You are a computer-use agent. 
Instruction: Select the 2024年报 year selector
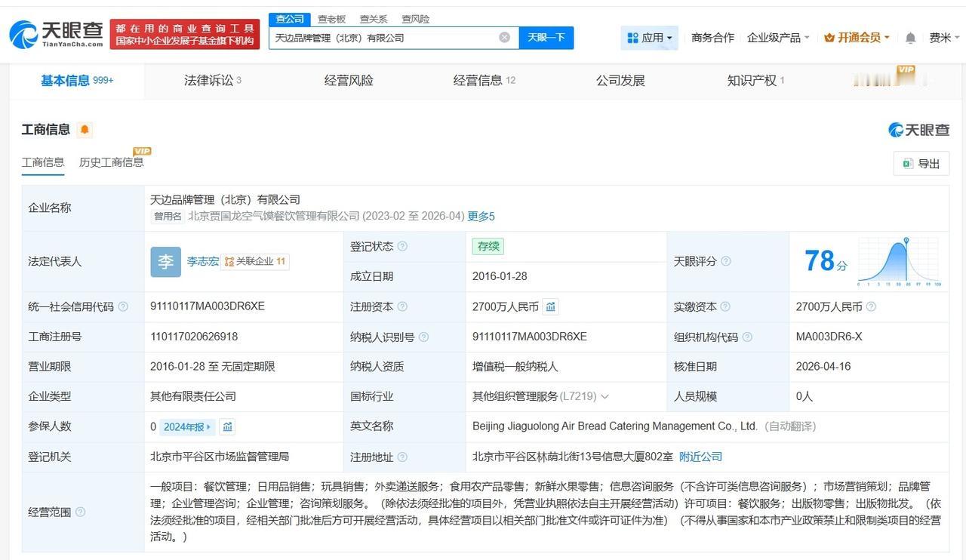click(187, 427)
